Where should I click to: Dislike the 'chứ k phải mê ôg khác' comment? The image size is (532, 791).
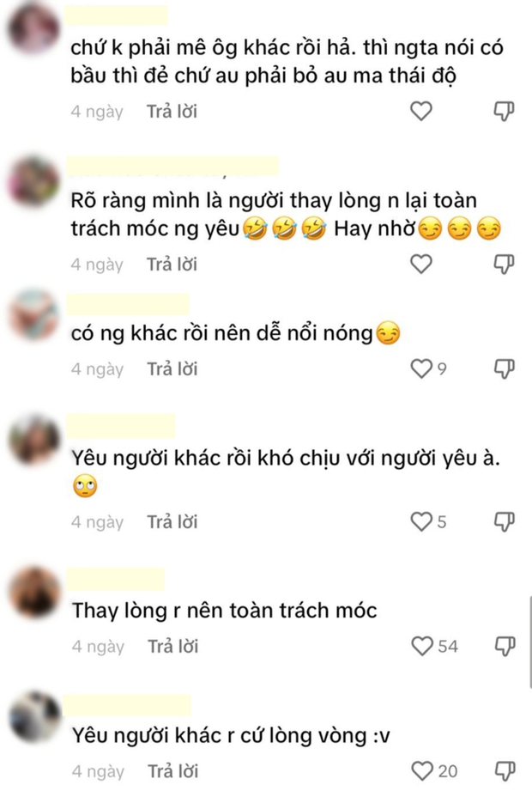pyautogui.click(x=504, y=112)
